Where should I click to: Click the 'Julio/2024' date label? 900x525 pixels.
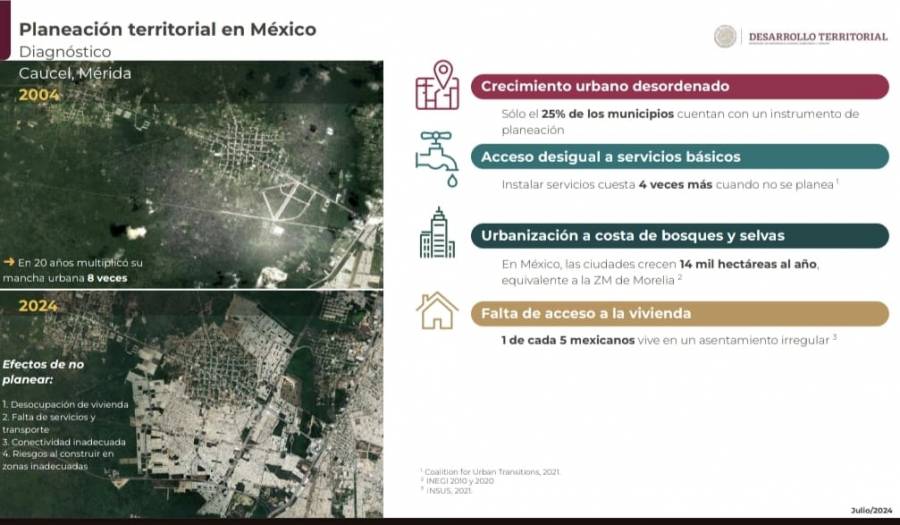coord(871,510)
